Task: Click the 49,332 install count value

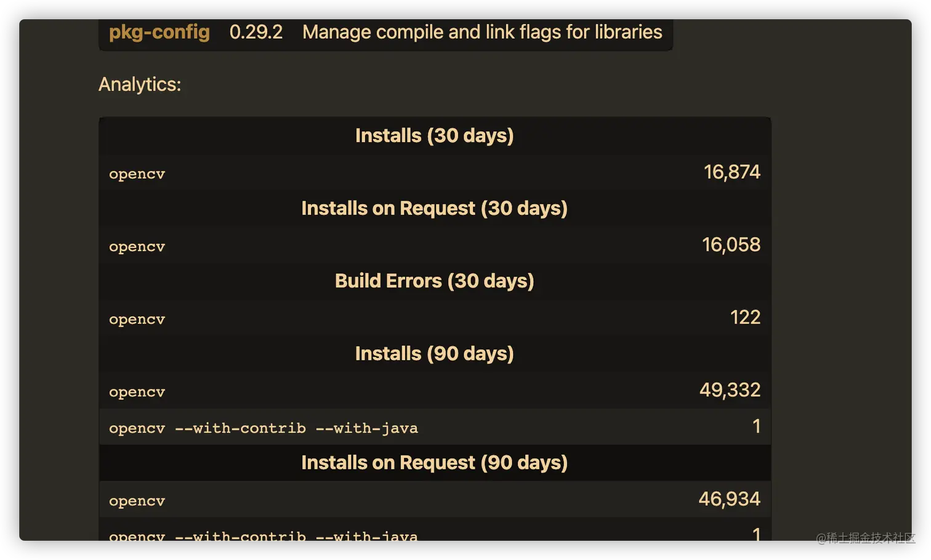Action: coord(730,390)
